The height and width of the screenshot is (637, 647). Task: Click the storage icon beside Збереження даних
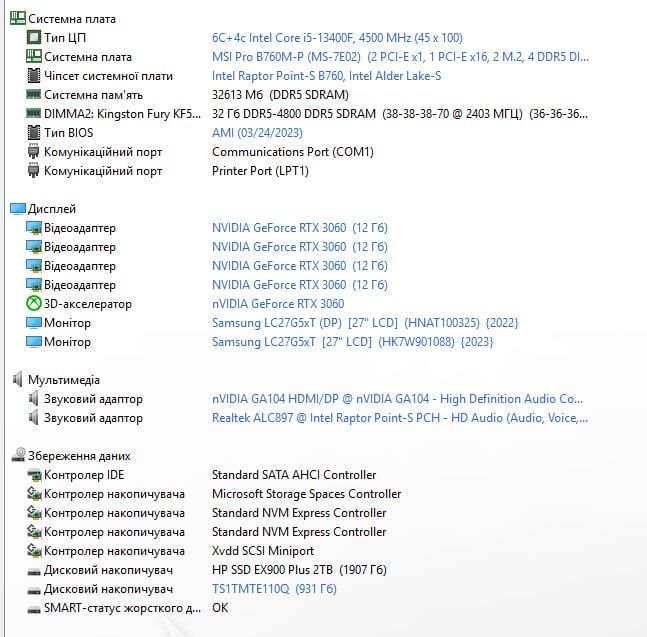(x=19, y=455)
